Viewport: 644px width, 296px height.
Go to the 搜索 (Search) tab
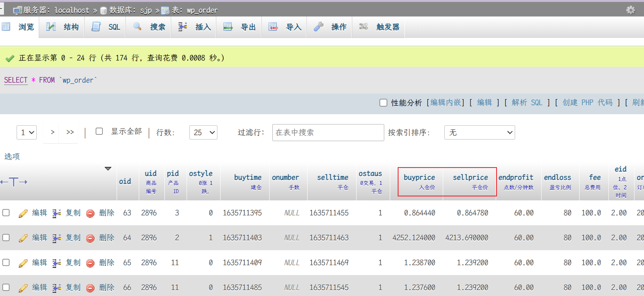[149, 27]
